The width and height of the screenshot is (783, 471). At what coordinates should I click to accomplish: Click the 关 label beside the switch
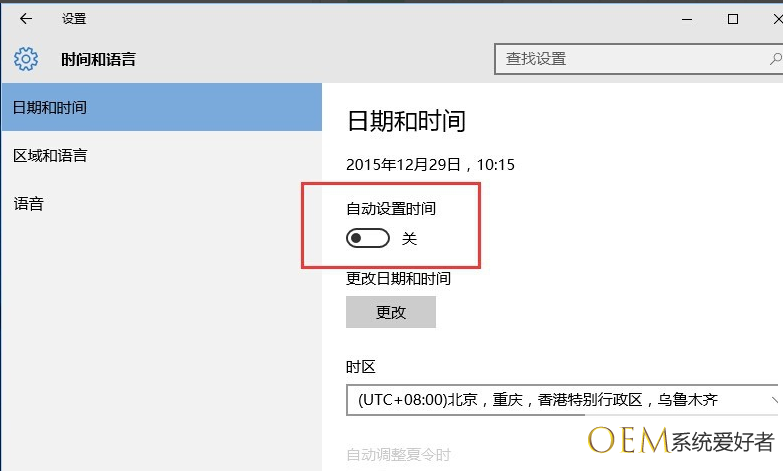pos(409,238)
